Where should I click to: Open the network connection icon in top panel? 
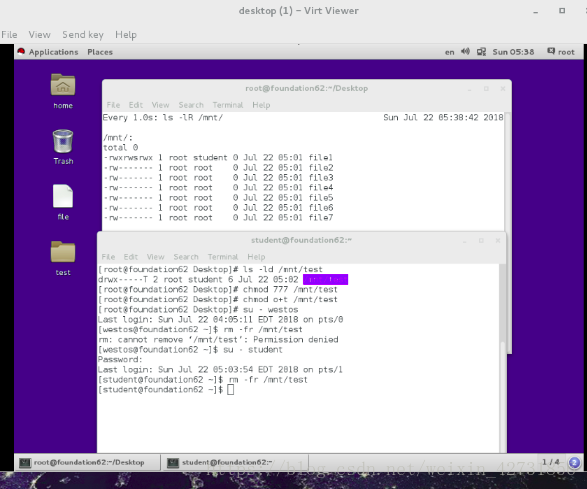481,52
